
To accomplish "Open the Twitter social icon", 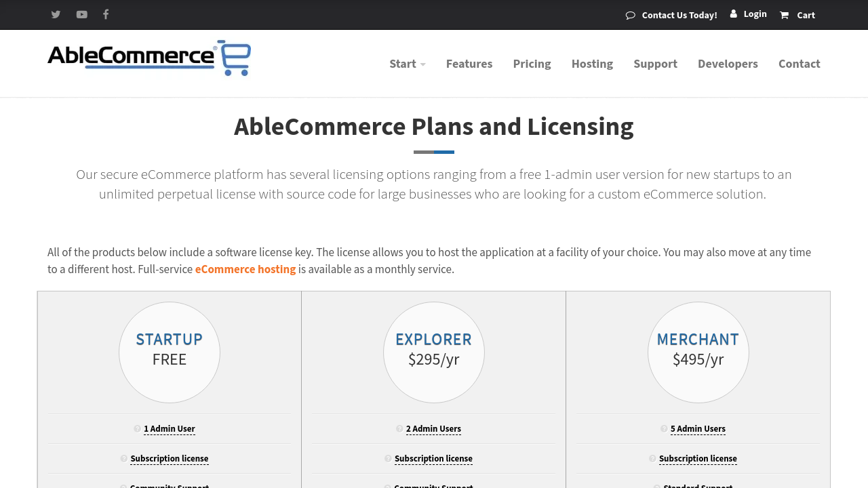I will pyautogui.click(x=56, y=14).
